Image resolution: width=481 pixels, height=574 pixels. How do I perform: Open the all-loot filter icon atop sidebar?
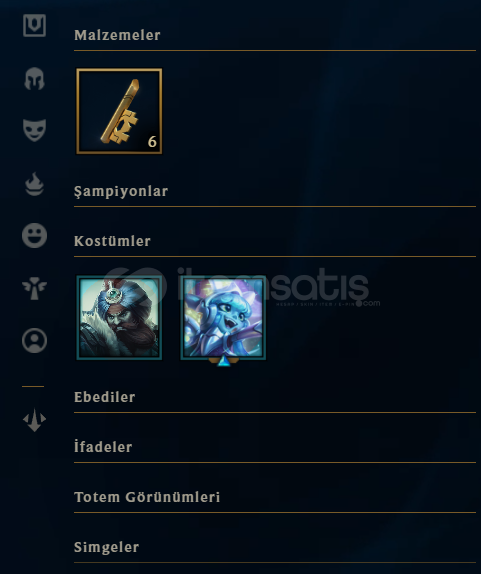click(x=34, y=26)
